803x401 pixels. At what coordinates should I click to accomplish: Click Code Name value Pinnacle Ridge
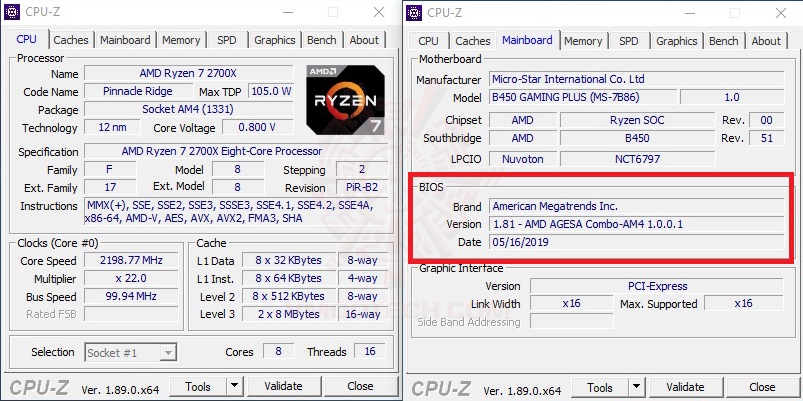[x=138, y=91]
